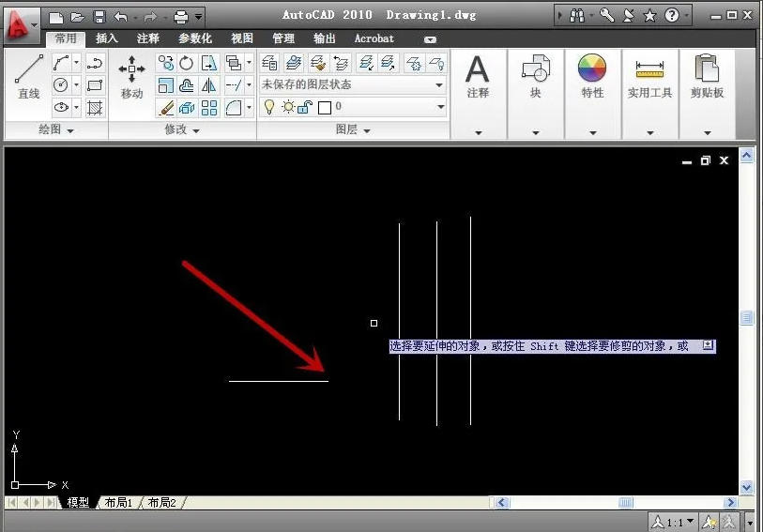Image resolution: width=763 pixels, height=532 pixels.
Task: Click the Mirror tool icon
Action: point(208,85)
